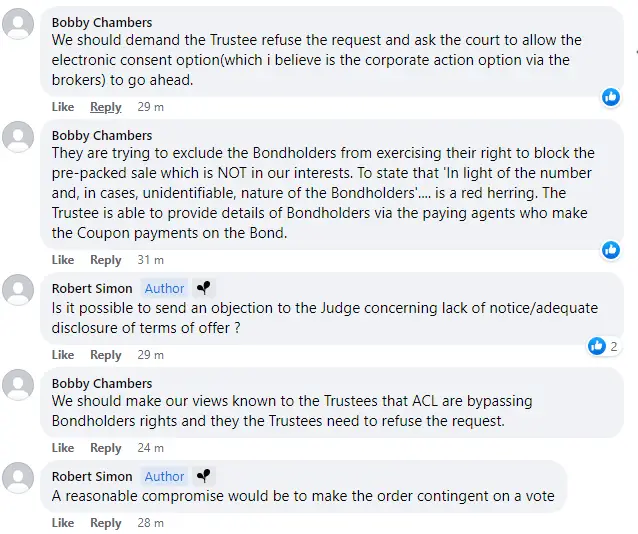Open avatar beside 'A reasonable compromise' comment
The image size is (638, 534).
18,478
